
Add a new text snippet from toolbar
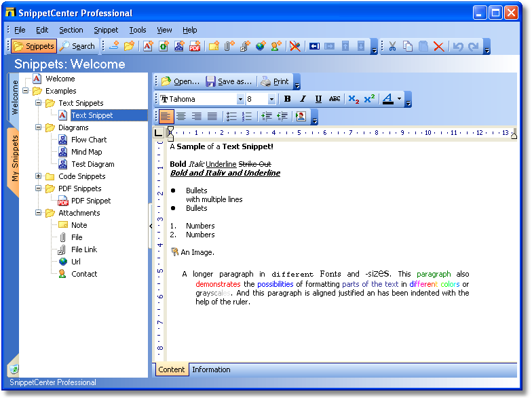tap(148, 46)
